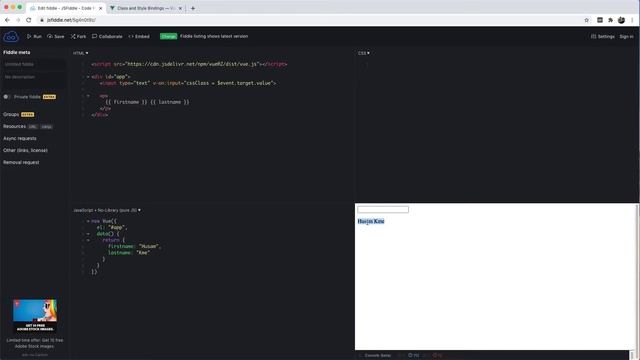
Task: Click the Sign in link
Action: point(626,36)
